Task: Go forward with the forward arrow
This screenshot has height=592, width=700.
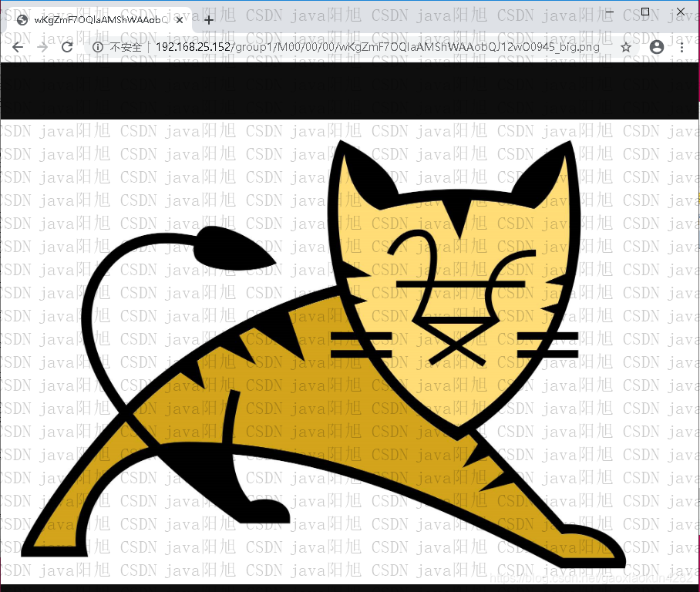Action: (x=42, y=47)
